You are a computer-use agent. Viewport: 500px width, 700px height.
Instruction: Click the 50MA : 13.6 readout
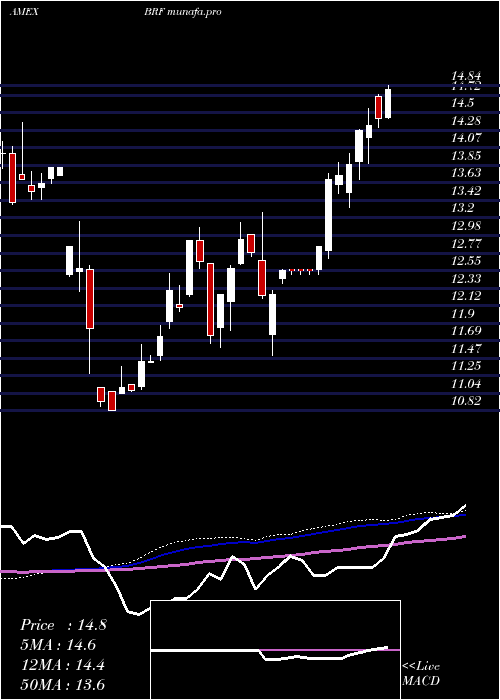(x=62, y=685)
